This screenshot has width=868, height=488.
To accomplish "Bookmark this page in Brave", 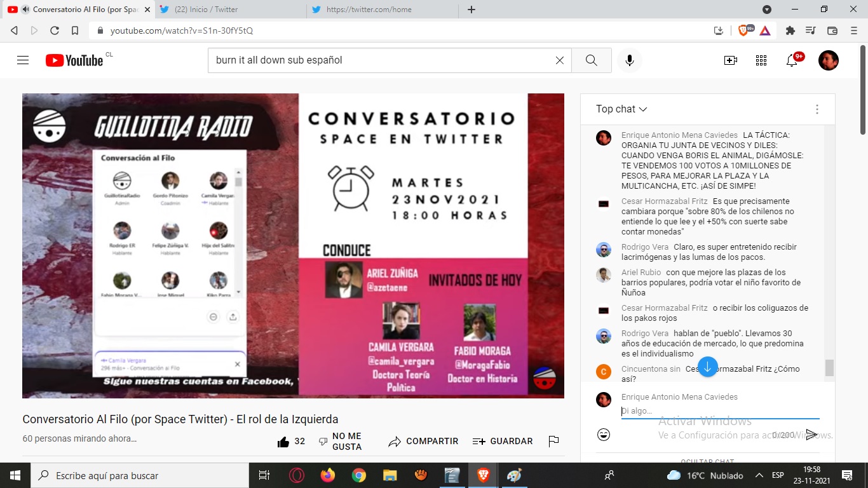I will [75, 30].
